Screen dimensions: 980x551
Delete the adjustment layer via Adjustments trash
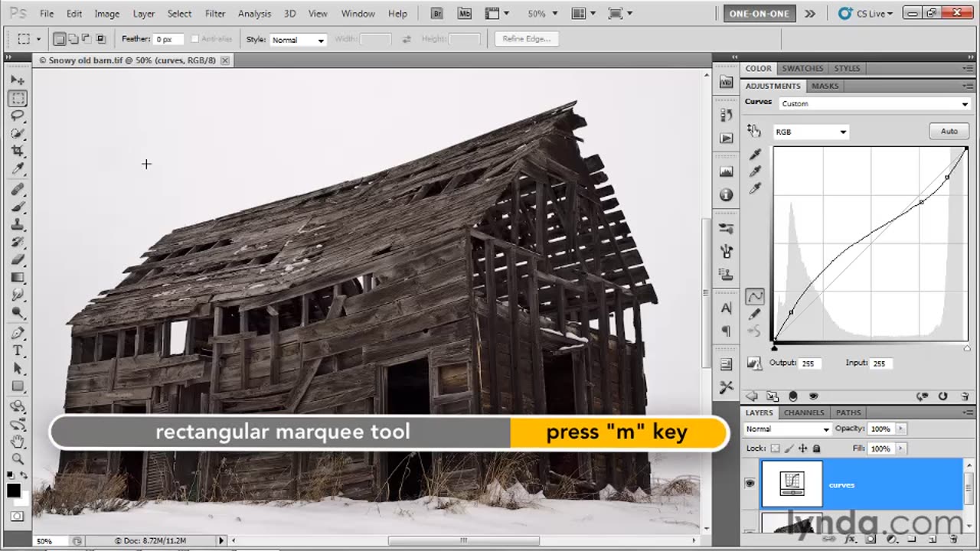(x=963, y=396)
